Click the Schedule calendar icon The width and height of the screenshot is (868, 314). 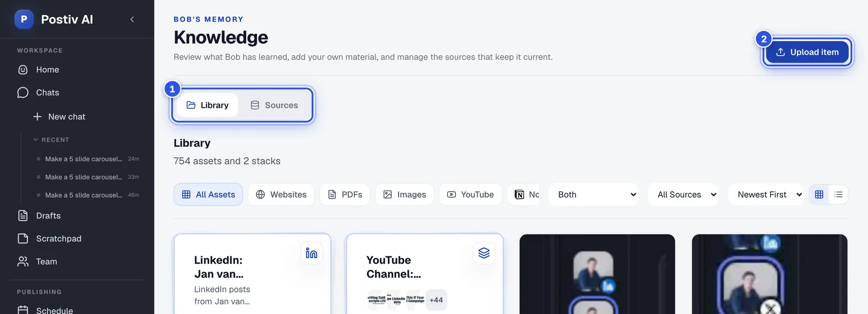(23, 310)
